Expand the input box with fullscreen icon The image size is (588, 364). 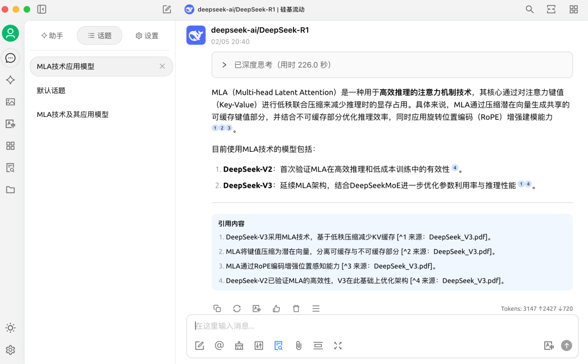coord(338,346)
